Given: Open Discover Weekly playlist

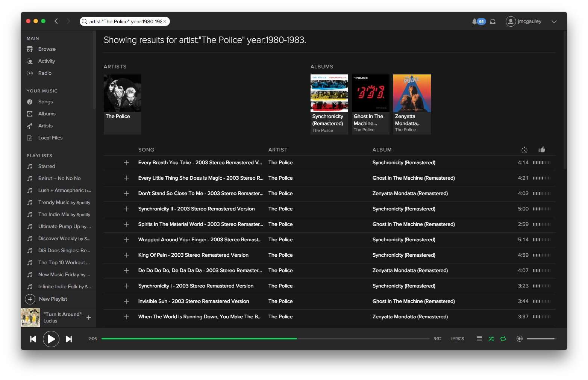Looking at the screenshot, I should [x=64, y=238].
